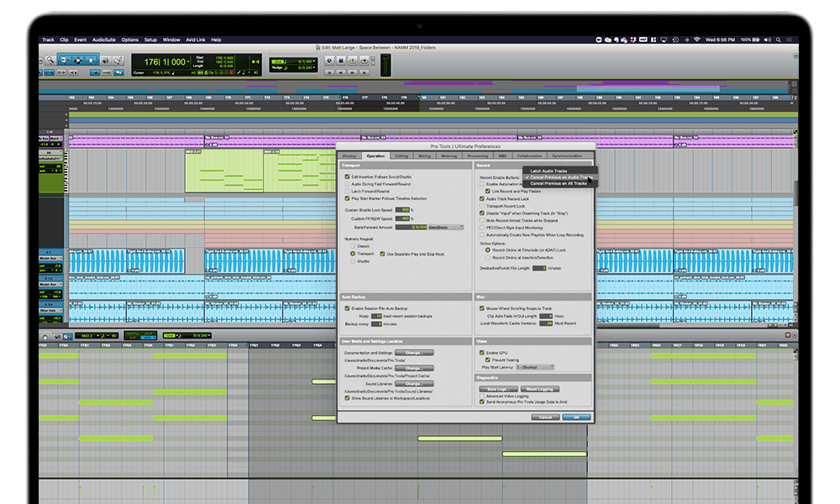Click Go to End transport button
Screen dimensions: 840x504
click(365, 71)
